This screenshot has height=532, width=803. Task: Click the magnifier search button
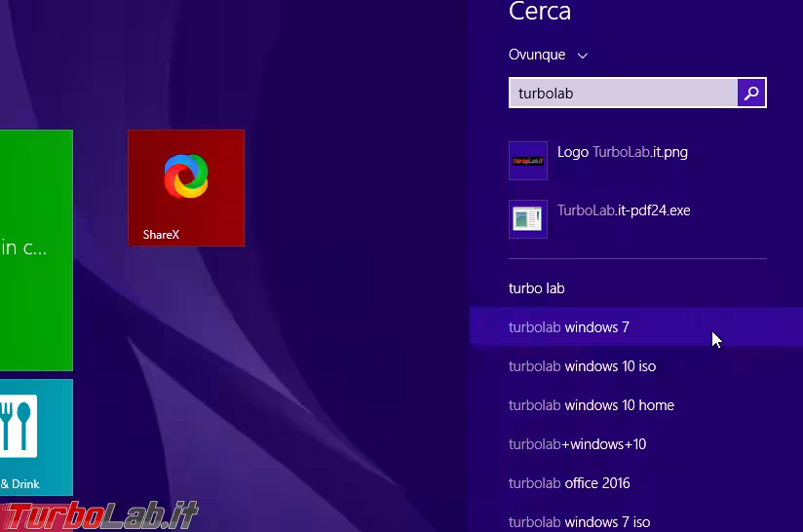click(x=751, y=93)
